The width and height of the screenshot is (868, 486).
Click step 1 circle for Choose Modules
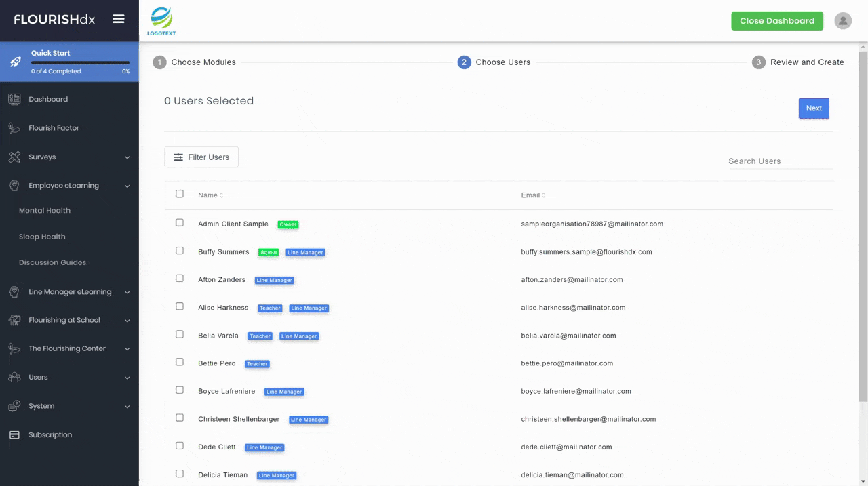159,62
